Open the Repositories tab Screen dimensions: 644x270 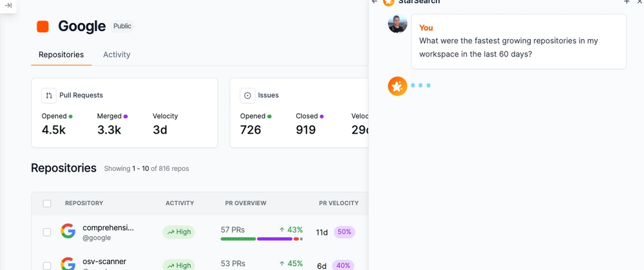pos(61,55)
